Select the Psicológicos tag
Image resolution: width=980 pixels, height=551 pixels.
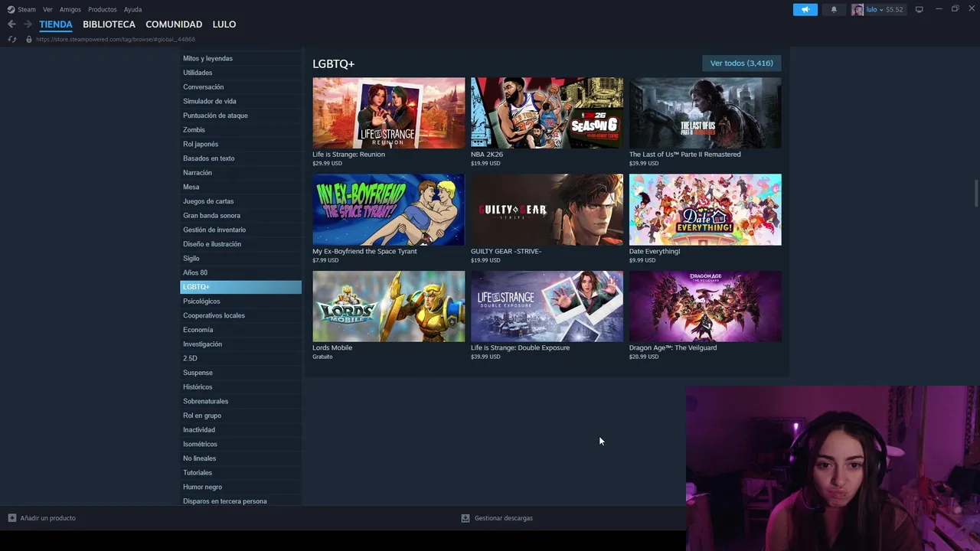[x=240, y=302]
